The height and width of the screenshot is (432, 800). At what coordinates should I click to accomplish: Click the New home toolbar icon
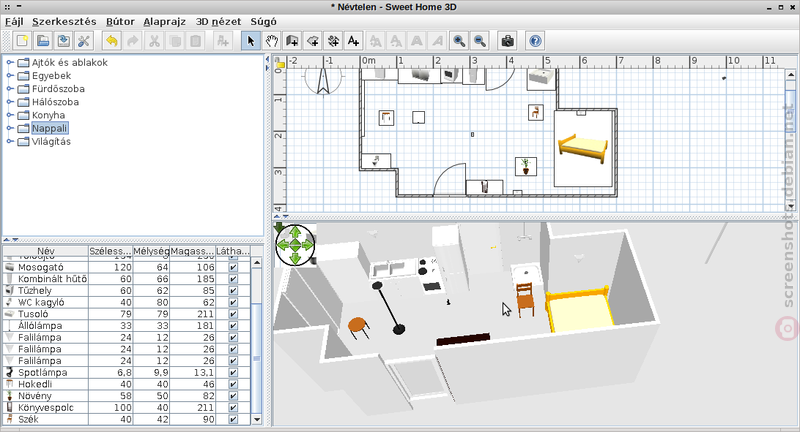coord(22,41)
